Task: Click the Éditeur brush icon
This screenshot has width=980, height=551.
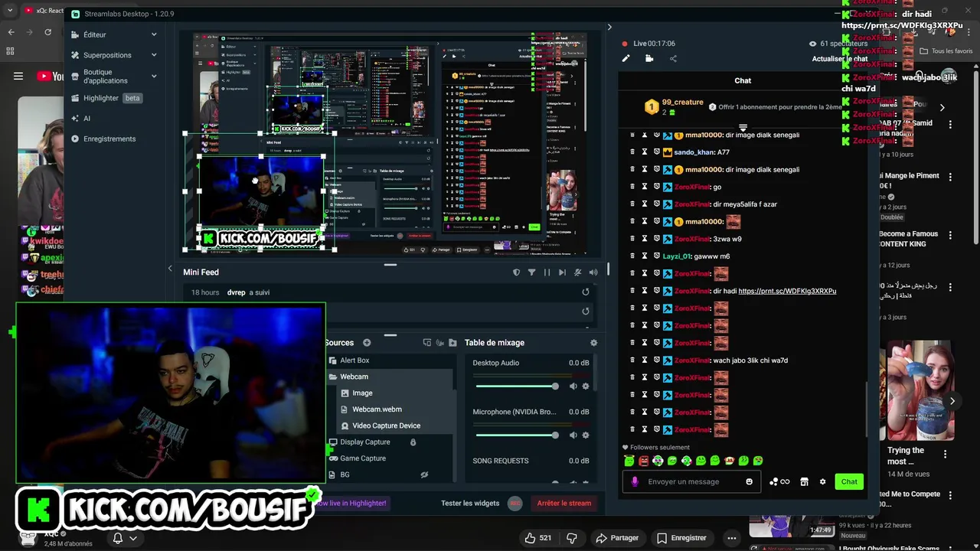Action: tap(75, 34)
